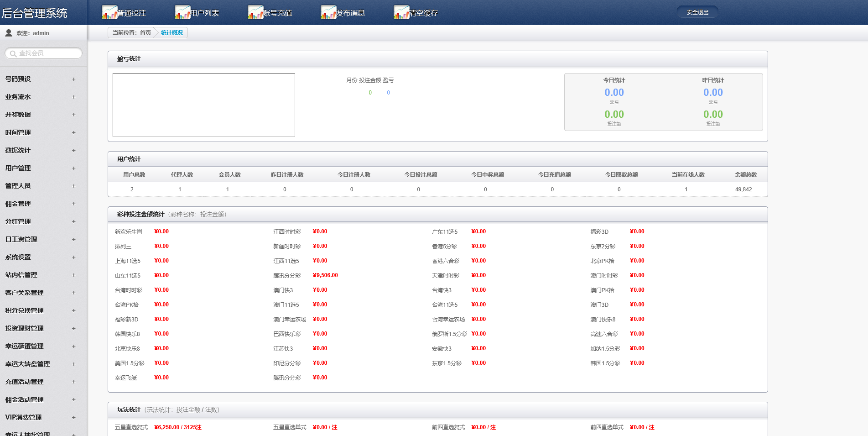This screenshot has height=436, width=868.
Task: Click the plus icon next to 幸运大转盘管理
Action: tap(74, 364)
